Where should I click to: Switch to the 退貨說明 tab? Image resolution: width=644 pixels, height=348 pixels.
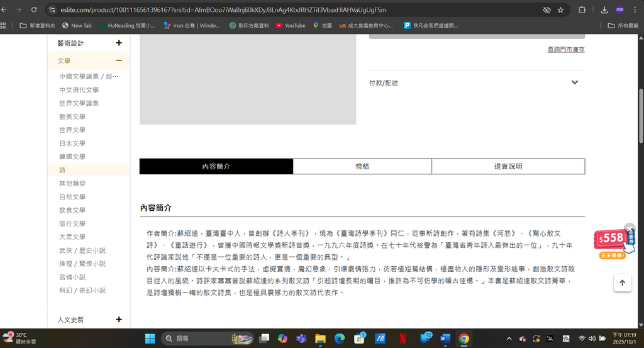pos(508,166)
